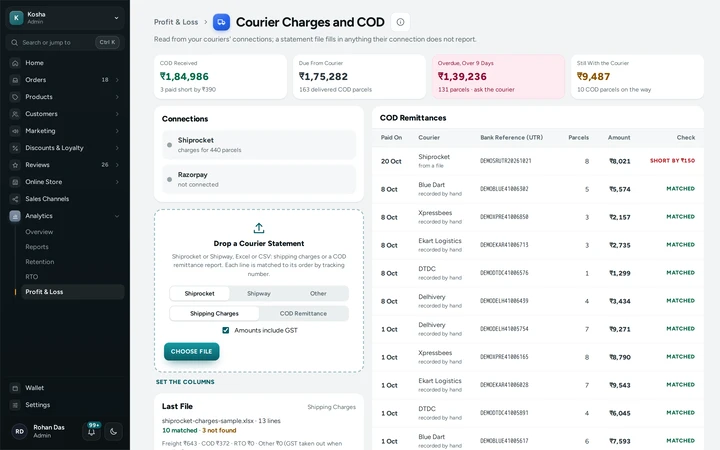This screenshot has height=450, width=720.
Task: Open notifications bell with 99+ badge
Action: tap(92, 431)
